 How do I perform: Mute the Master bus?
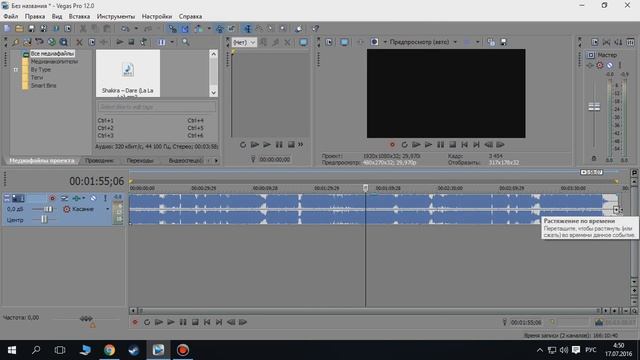(609, 65)
